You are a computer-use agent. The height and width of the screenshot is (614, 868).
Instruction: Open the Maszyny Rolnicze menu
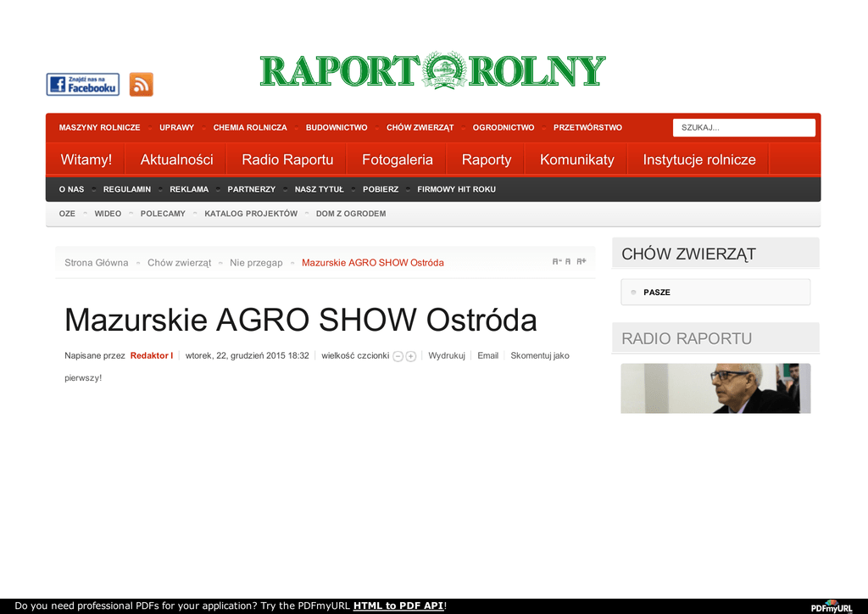click(x=99, y=128)
